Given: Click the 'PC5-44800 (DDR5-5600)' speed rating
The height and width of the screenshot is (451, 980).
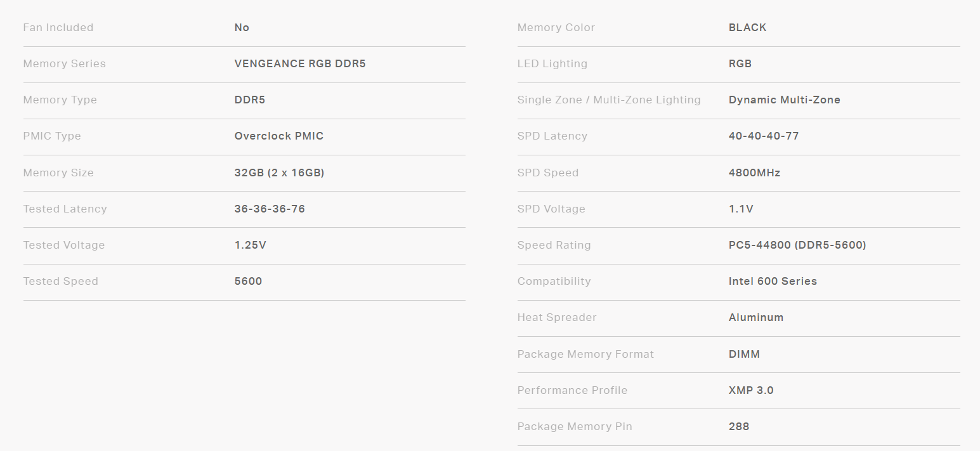Looking at the screenshot, I should tap(797, 245).
